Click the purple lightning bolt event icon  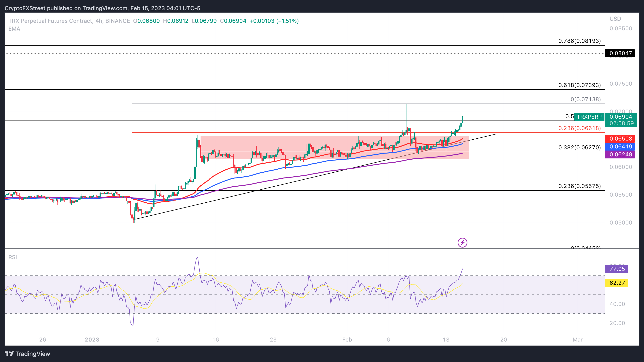[462, 242]
